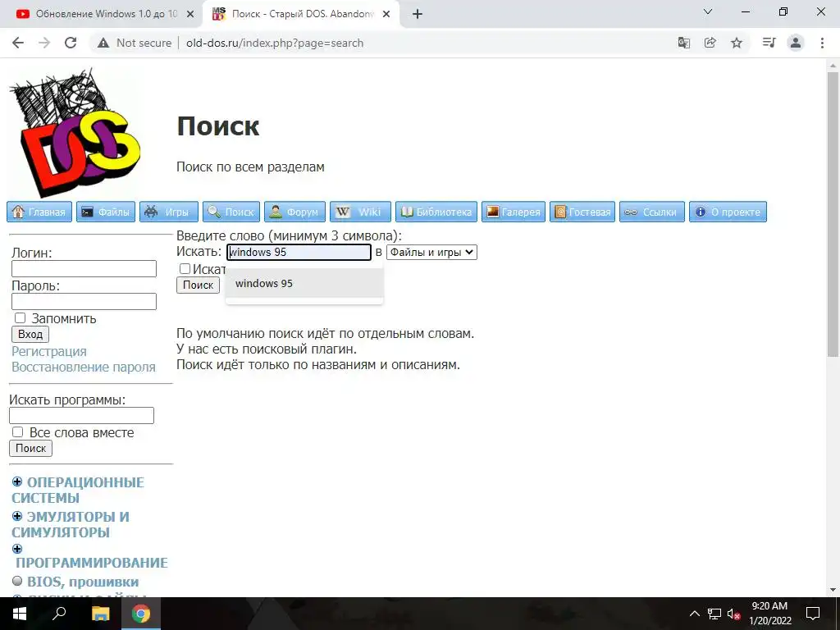Click the Not secure warning icon
Image resolution: width=840 pixels, height=630 pixels.
[103, 43]
